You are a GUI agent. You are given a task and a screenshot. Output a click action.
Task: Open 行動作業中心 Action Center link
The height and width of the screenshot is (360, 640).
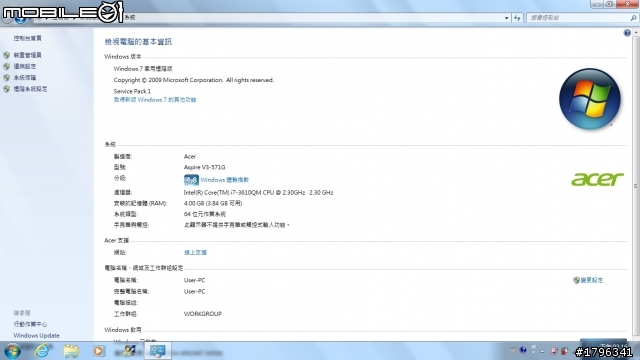pos(30,324)
